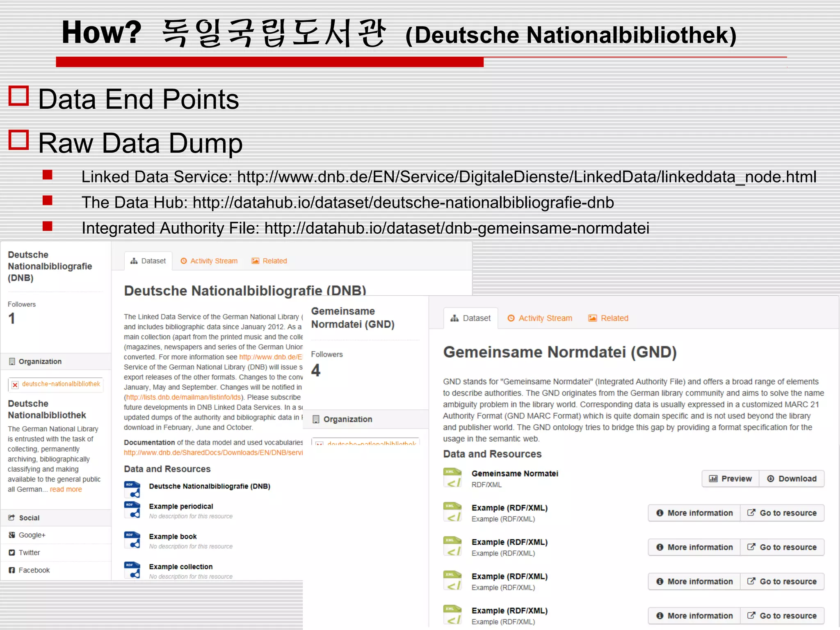840x630 pixels.
Task: Click Organization icon in DNB sidebar
Action: click(12, 361)
